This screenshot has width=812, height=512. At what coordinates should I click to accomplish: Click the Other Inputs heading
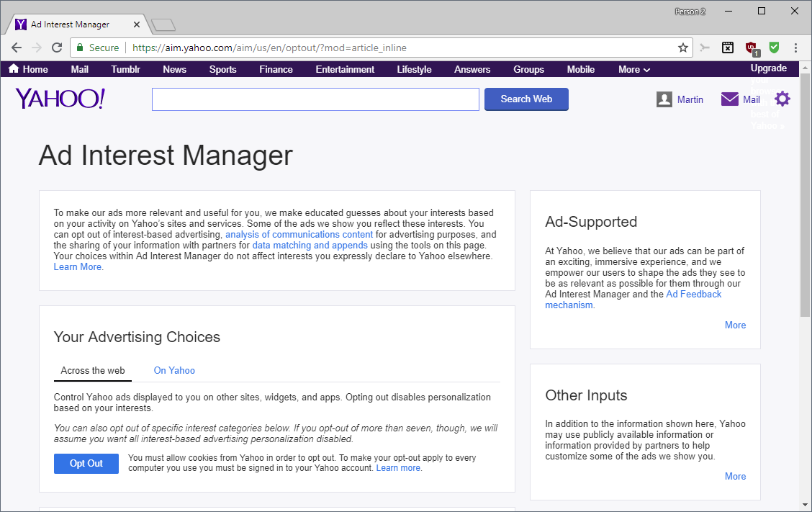point(586,395)
